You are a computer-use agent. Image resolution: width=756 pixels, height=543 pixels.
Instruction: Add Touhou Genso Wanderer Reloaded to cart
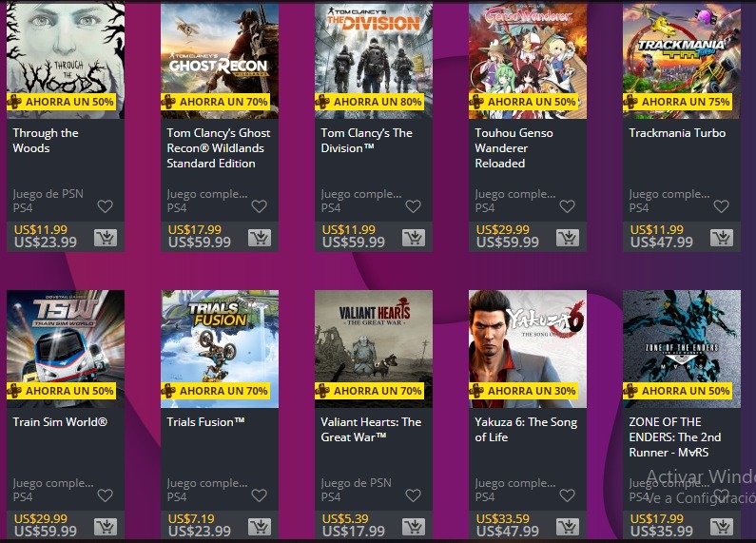[x=568, y=237]
